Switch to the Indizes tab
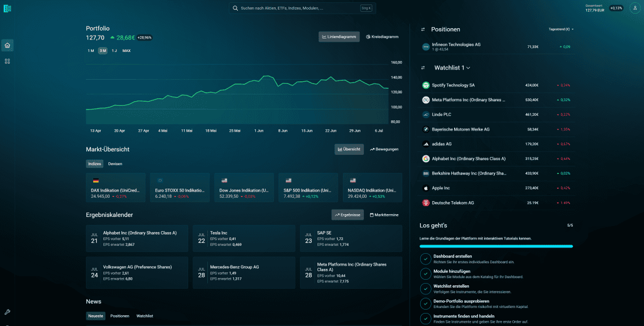This screenshot has height=326, width=644. coord(94,164)
